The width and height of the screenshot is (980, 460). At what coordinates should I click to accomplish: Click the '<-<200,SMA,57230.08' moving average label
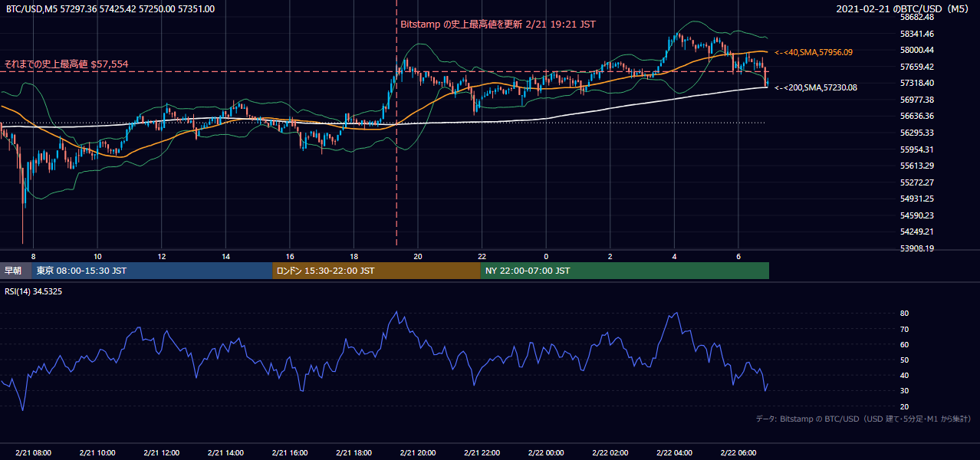click(x=816, y=87)
